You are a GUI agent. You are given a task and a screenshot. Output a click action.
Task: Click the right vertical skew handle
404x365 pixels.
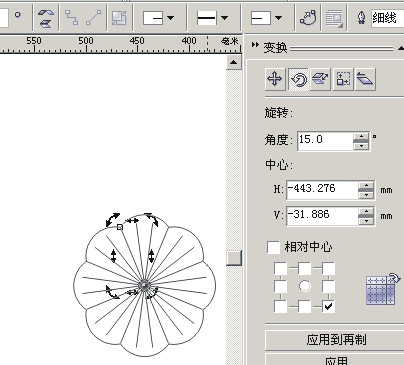(x=151, y=256)
